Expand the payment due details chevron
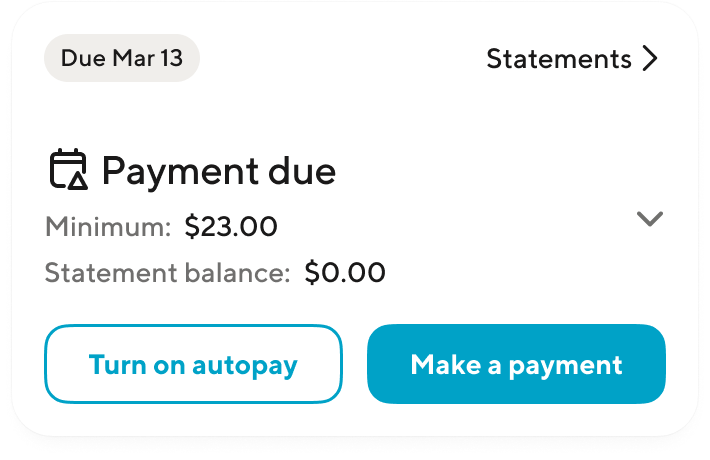 [x=650, y=219]
